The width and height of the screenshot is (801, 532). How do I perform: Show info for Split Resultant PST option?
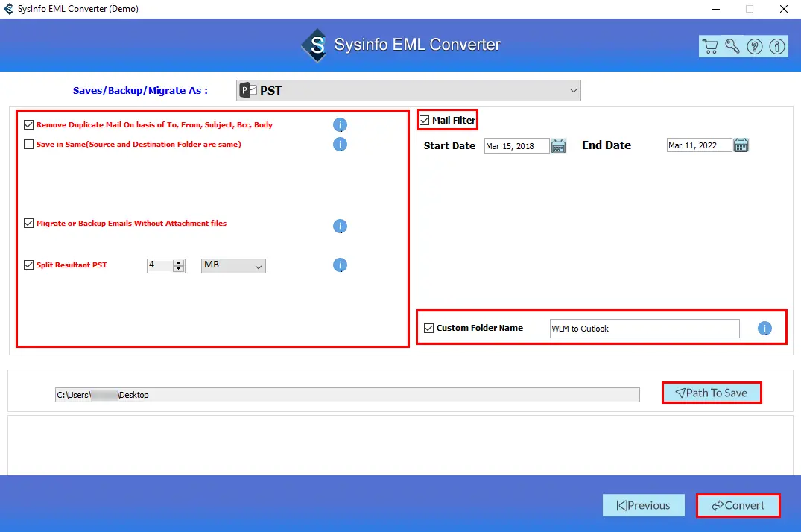click(340, 265)
